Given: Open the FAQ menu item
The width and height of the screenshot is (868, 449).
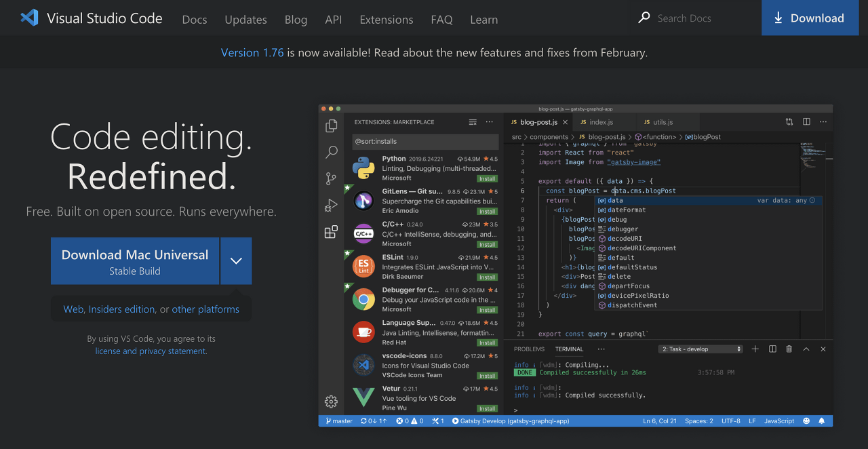Looking at the screenshot, I should (x=441, y=20).
